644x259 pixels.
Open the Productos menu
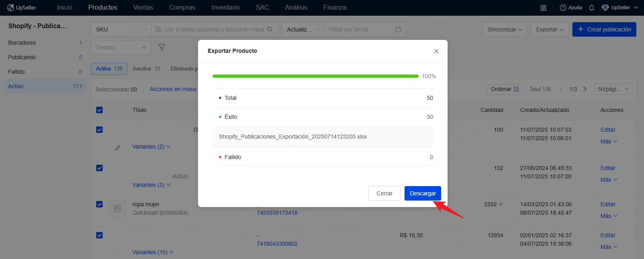click(x=103, y=8)
